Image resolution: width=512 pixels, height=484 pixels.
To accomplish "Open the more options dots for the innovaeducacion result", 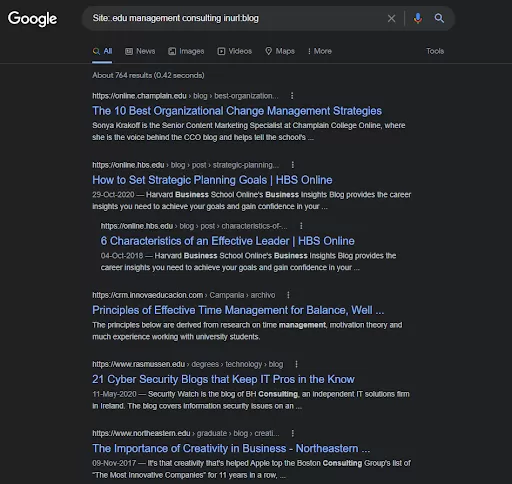I will 288,295.
